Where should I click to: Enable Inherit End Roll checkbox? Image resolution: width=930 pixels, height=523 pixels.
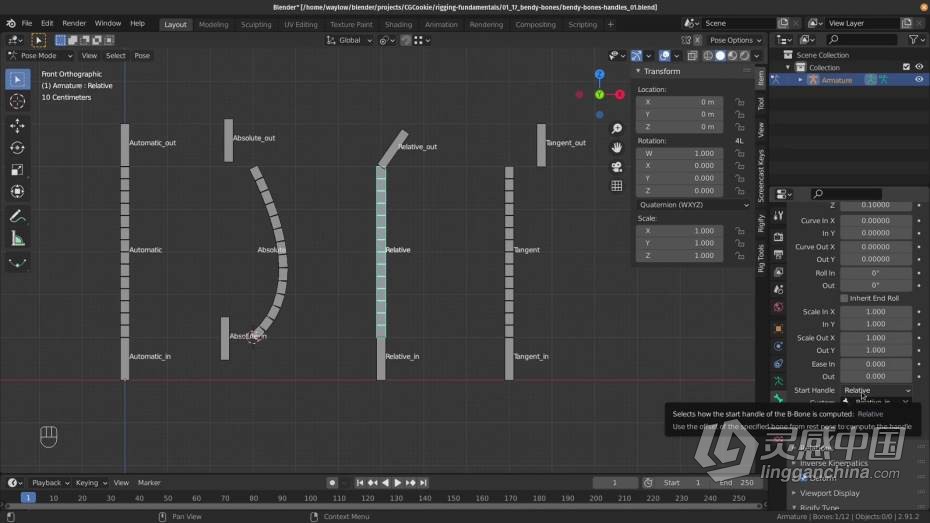click(x=844, y=298)
